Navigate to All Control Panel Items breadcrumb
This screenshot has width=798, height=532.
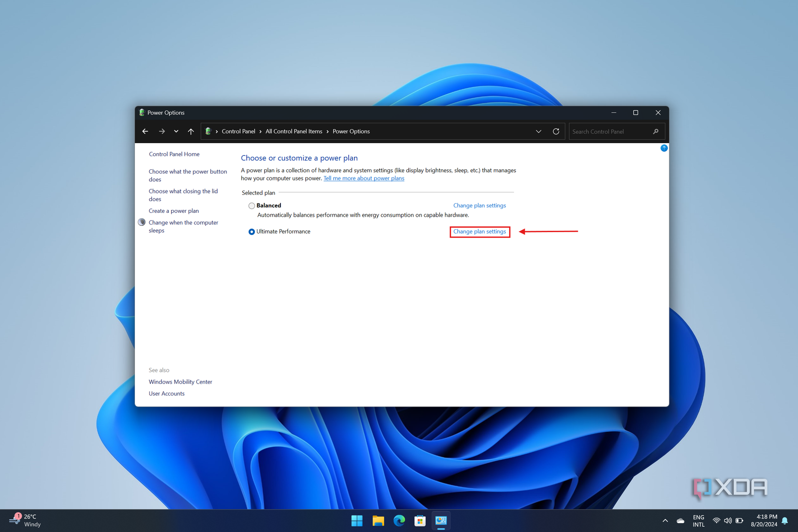(294, 131)
